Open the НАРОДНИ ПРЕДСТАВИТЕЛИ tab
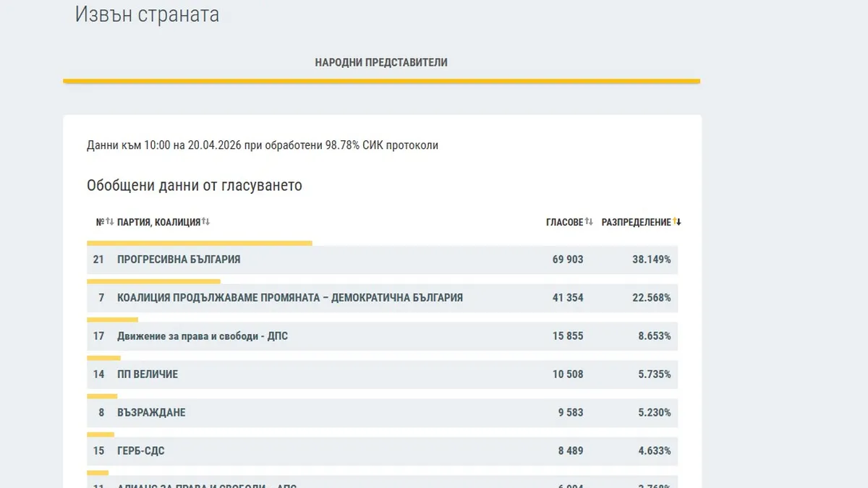868x488 pixels. pos(381,63)
